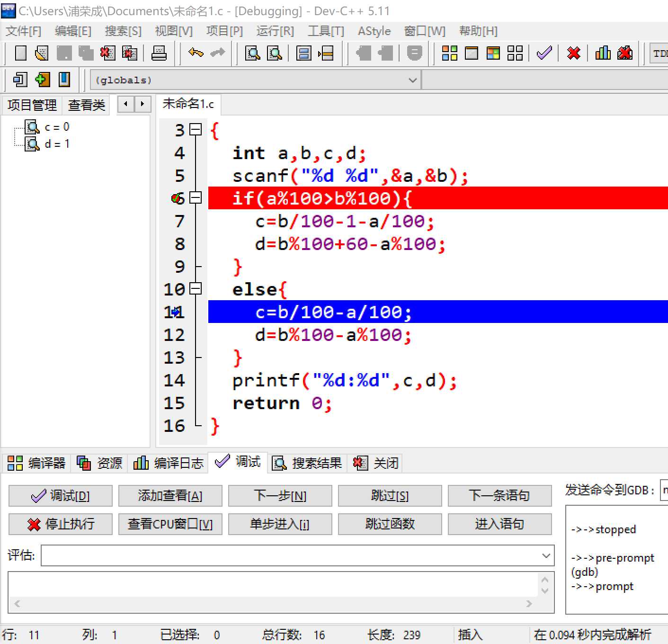Open the 编辑[E] menu
The height and width of the screenshot is (644, 668).
[73, 31]
